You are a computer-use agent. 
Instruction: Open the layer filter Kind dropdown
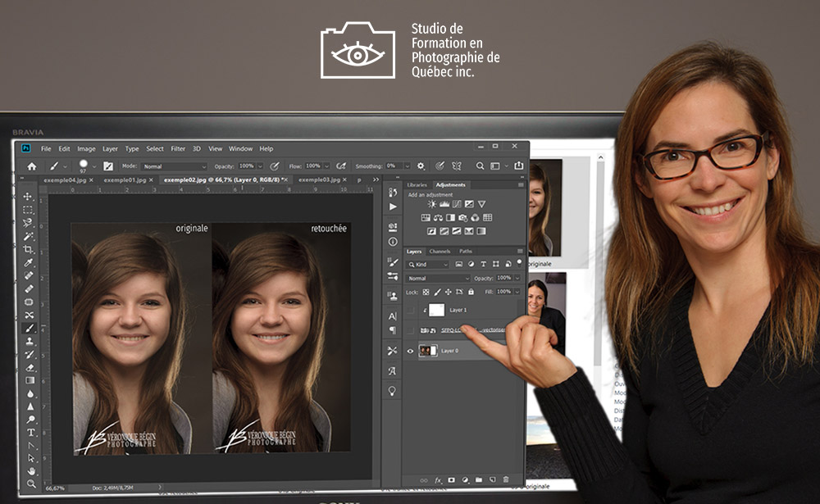coord(428,264)
